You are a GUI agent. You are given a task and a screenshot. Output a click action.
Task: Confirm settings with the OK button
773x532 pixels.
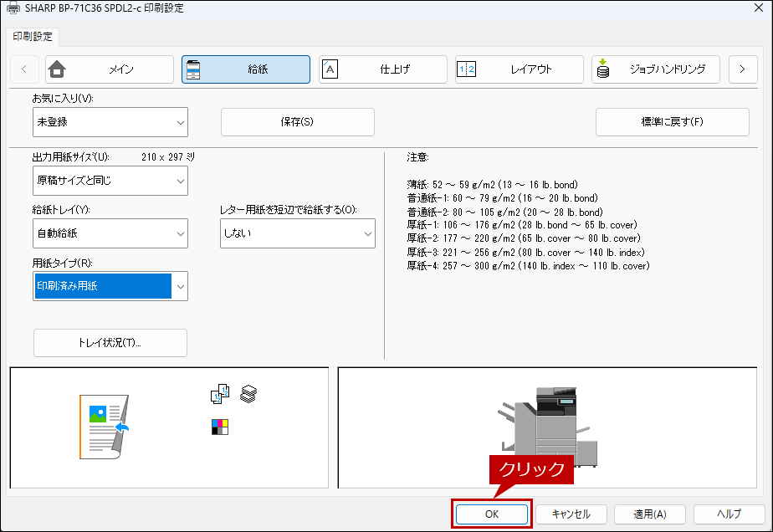click(x=491, y=514)
